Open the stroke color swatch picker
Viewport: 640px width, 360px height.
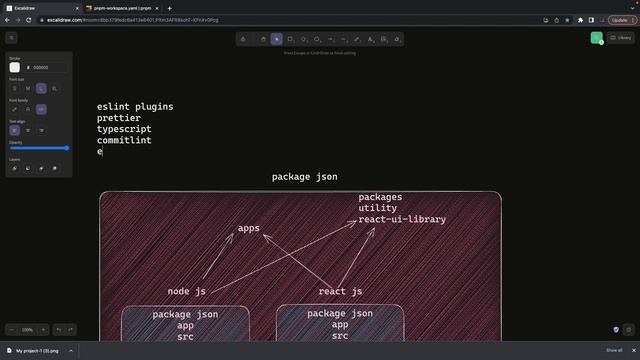coord(15,67)
